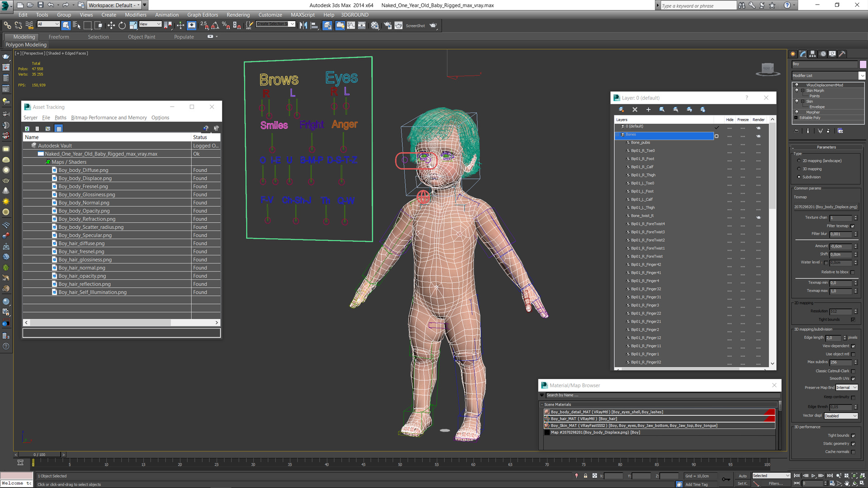Activate the Select Object tool
The height and width of the screenshot is (488, 868).
click(66, 25)
